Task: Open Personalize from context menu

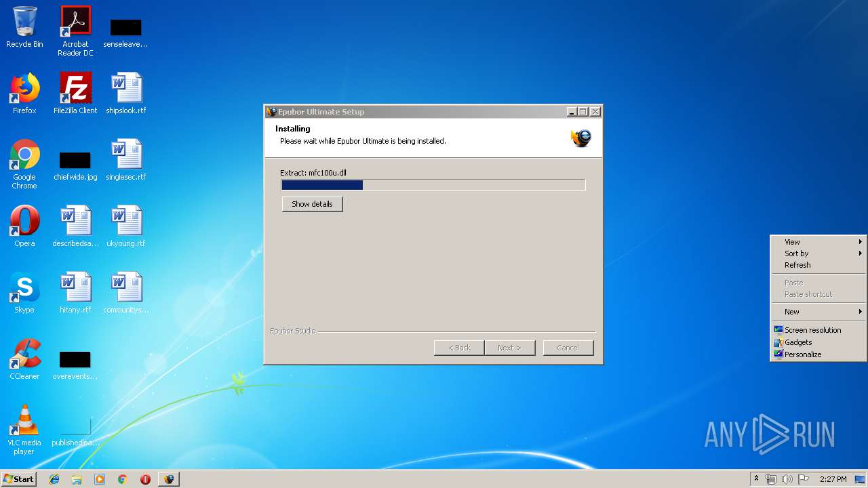Action: click(x=819, y=354)
